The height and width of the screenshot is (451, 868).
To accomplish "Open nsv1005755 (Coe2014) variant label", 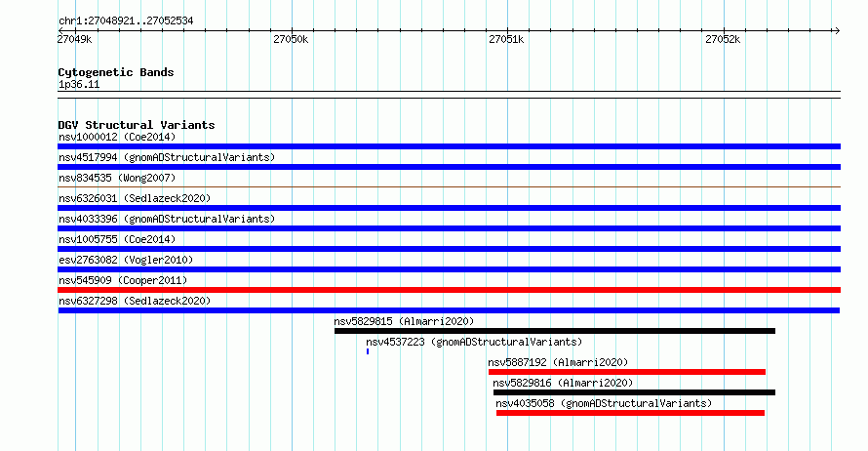I will (x=117, y=239).
